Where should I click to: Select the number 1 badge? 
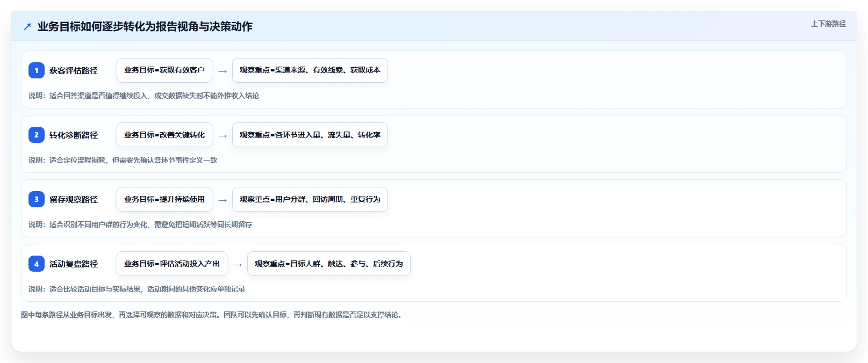click(37, 70)
